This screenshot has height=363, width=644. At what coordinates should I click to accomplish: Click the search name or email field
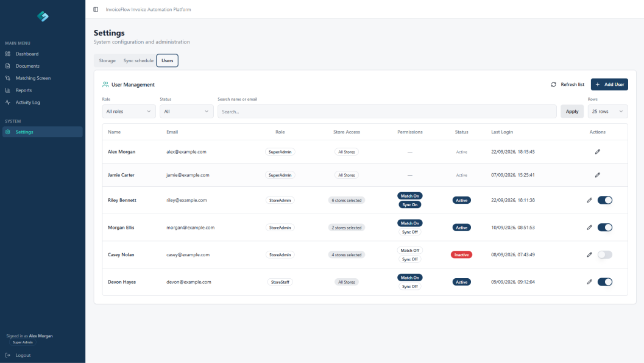[x=387, y=112]
